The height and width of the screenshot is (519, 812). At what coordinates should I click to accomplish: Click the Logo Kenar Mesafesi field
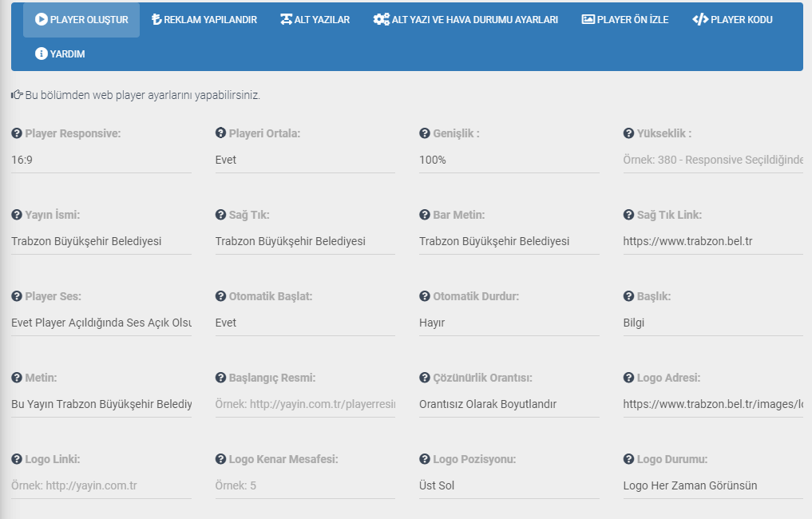(305, 485)
